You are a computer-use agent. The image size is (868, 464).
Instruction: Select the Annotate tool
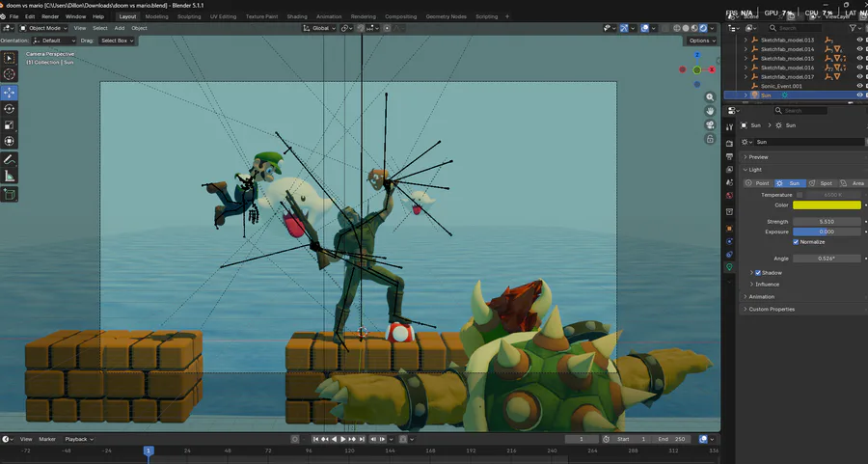(10, 159)
